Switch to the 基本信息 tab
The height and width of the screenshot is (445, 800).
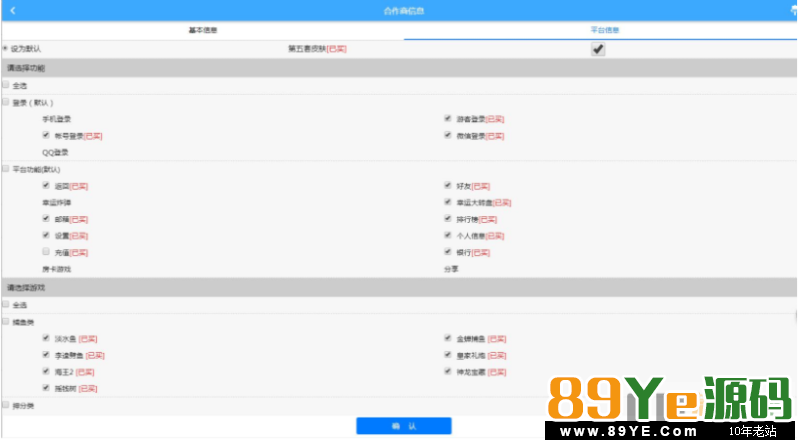click(203, 30)
